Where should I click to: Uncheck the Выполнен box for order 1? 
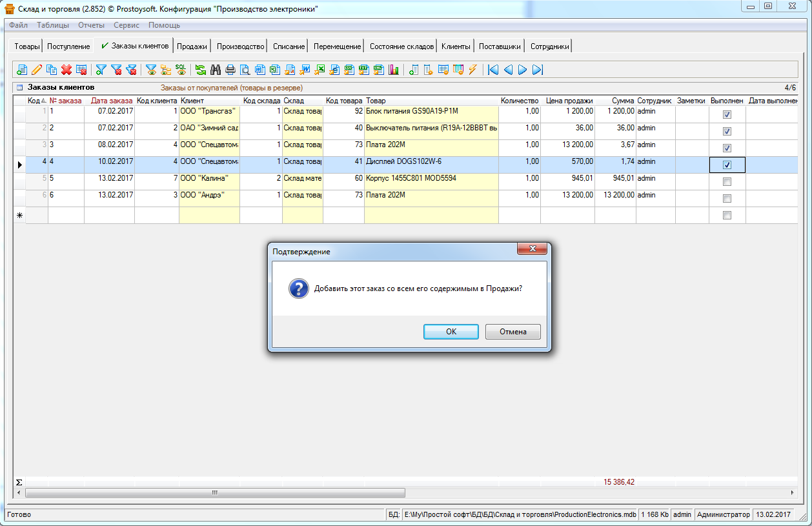point(727,115)
